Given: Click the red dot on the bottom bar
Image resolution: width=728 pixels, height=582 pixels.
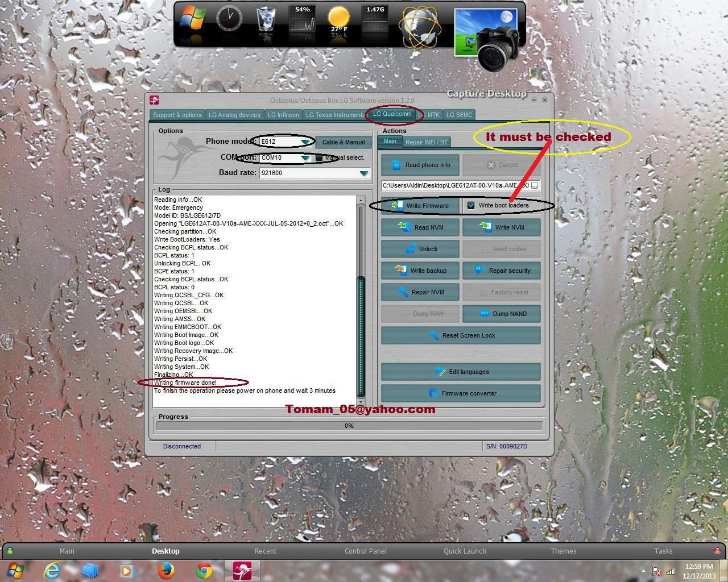Looking at the screenshot, I should pyautogui.click(x=717, y=551).
